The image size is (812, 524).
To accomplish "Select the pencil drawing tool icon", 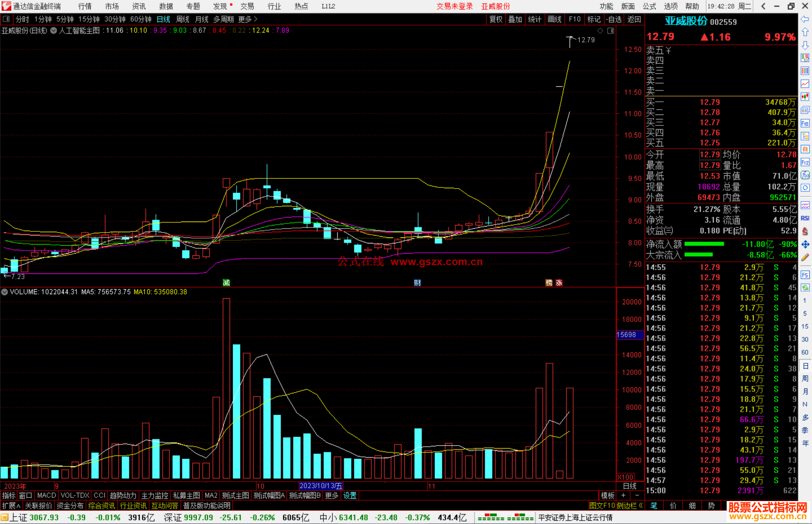I will [805, 257].
